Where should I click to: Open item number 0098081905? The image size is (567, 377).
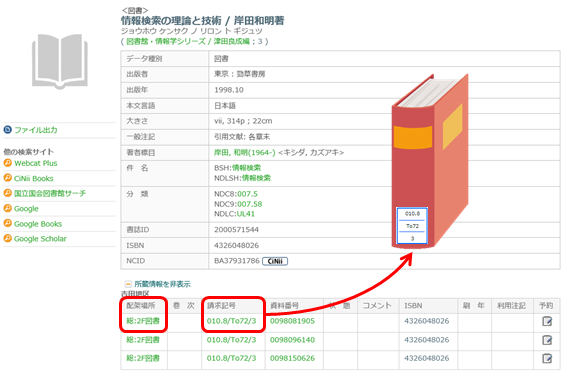click(x=293, y=321)
